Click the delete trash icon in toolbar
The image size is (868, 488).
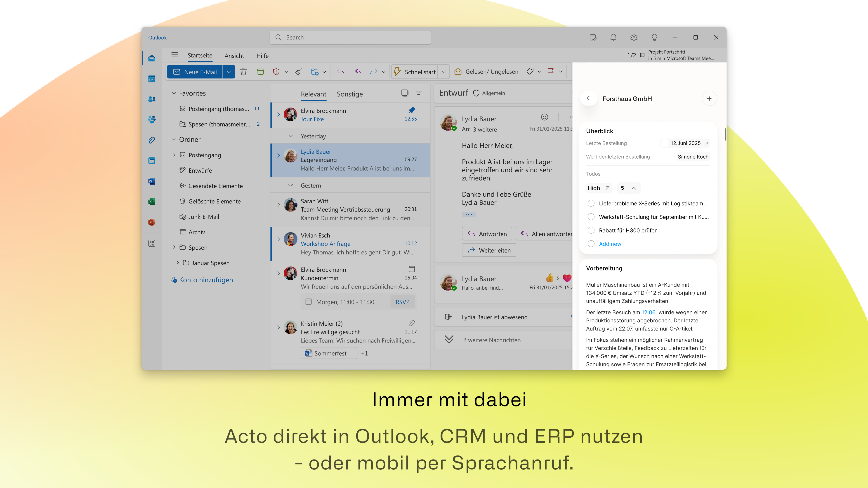tap(243, 72)
